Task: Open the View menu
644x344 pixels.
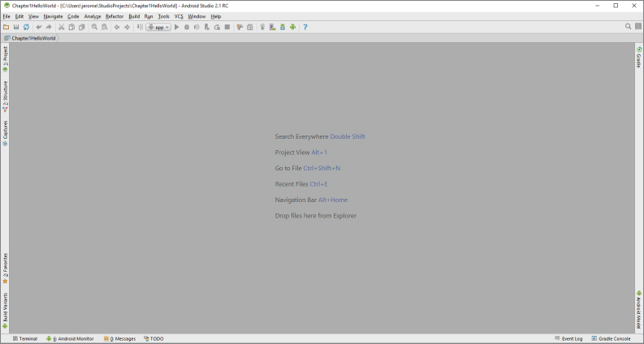Action: pos(33,16)
